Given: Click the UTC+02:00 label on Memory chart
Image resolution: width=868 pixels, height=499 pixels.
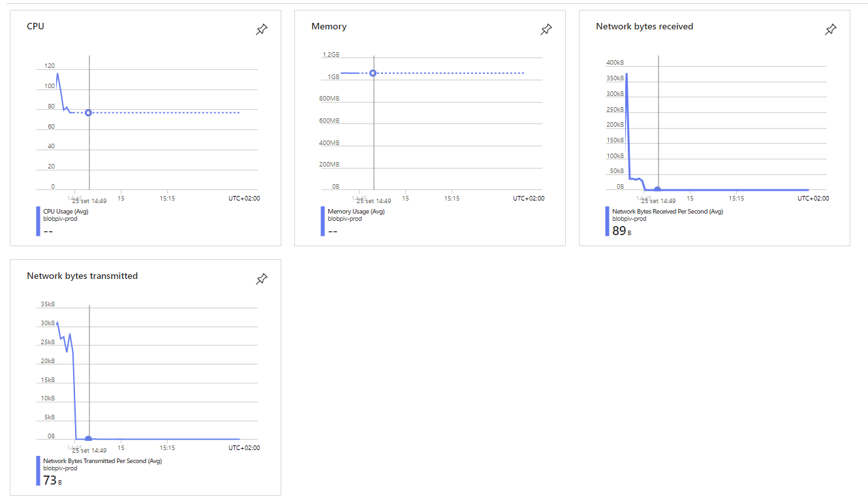Looking at the screenshot, I should tap(529, 199).
